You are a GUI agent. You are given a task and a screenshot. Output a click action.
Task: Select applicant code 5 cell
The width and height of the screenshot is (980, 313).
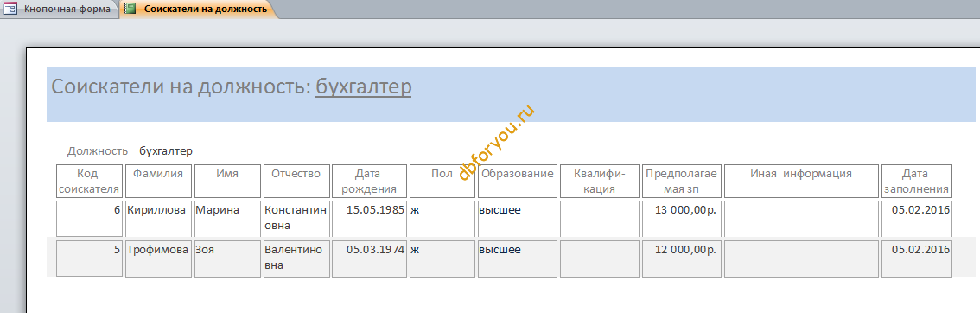click(x=89, y=259)
